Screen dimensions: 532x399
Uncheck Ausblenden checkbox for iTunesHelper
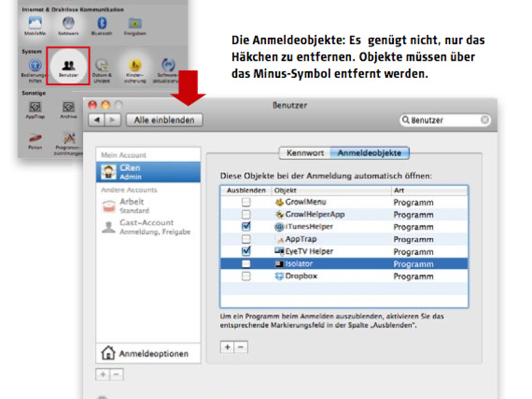pos(246,226)
